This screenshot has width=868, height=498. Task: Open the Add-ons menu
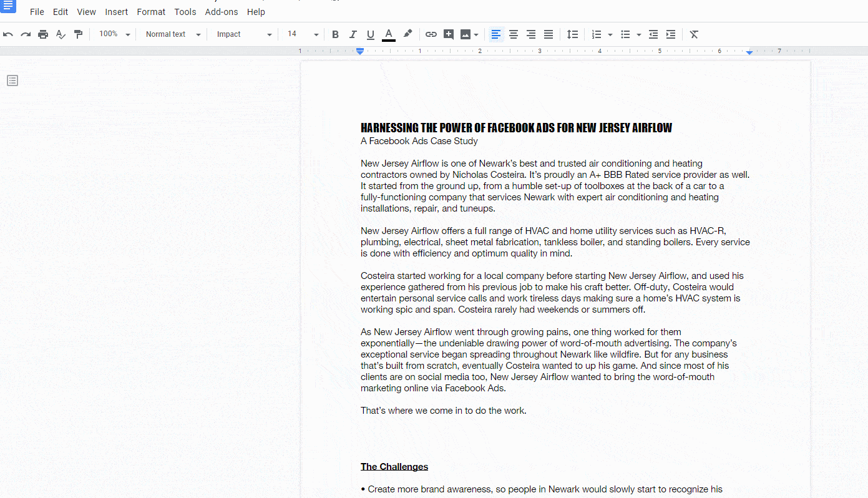click(x=222, y=12)
